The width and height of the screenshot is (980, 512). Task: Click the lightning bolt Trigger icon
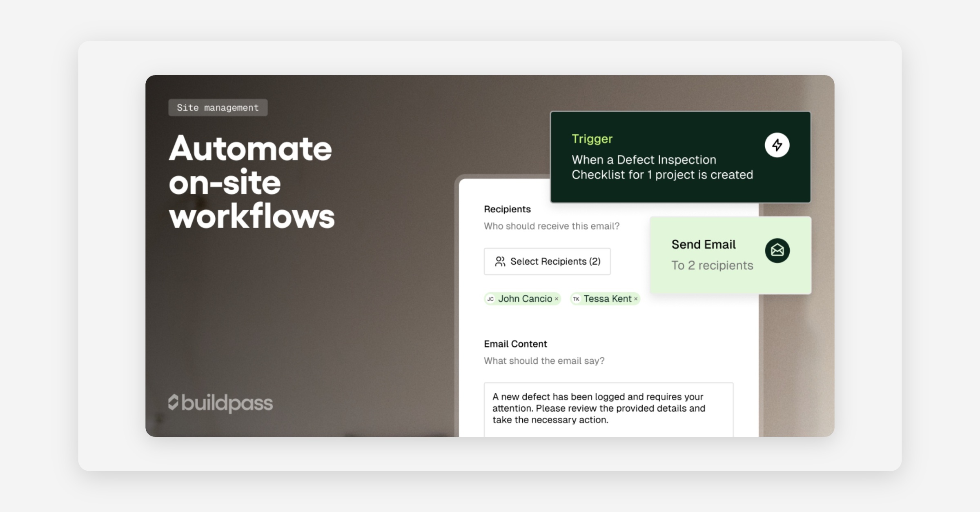[777, 145]
